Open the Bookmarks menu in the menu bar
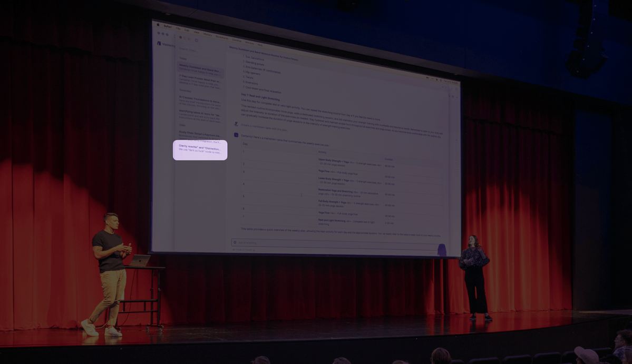The image size is (632, 364). click(222, 37)
